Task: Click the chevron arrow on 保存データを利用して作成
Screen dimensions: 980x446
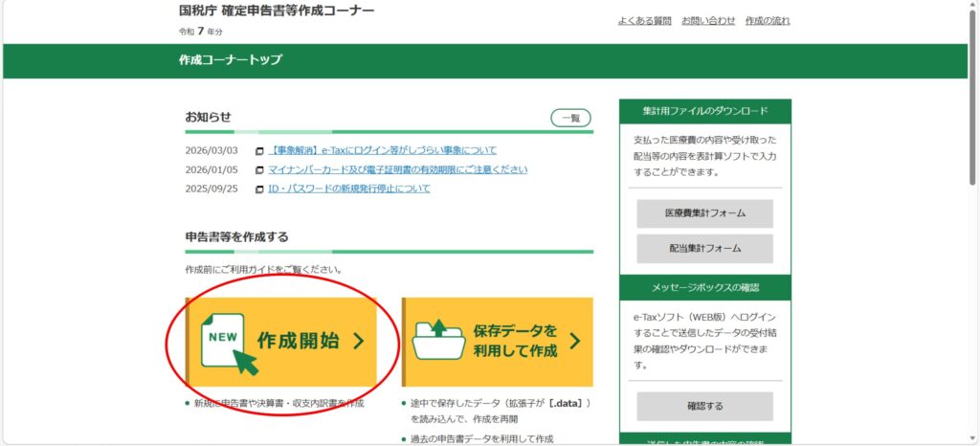Action: pos(575,341)
